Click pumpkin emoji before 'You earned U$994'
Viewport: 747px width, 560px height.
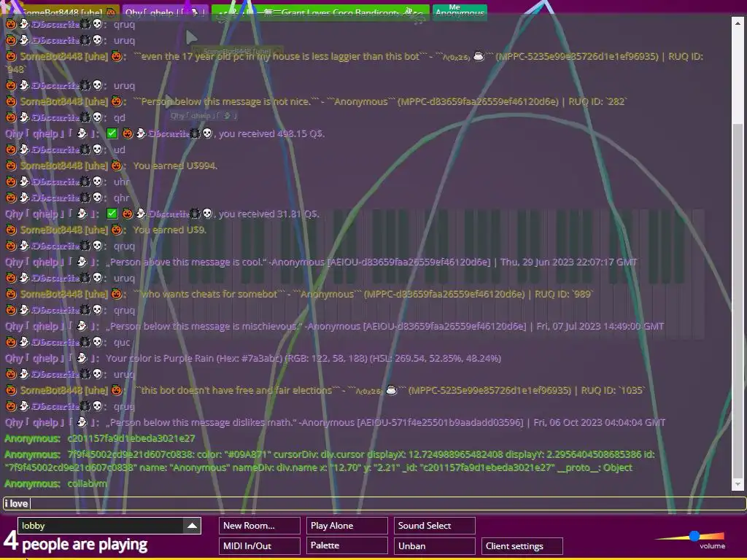(x=116, y=166)
